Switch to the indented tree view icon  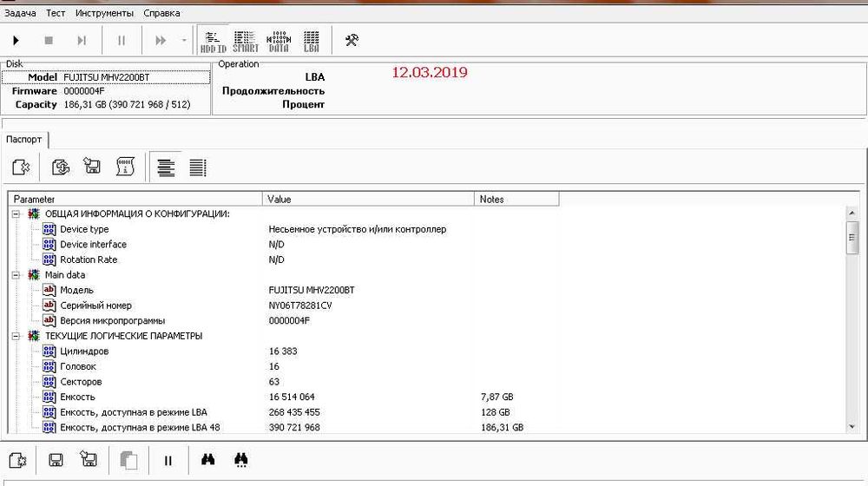coord(166,167)
